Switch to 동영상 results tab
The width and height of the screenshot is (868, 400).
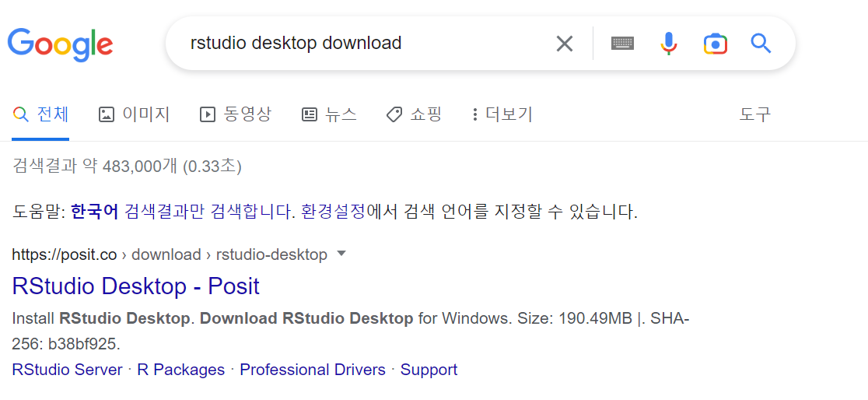(x=236, y=114)
